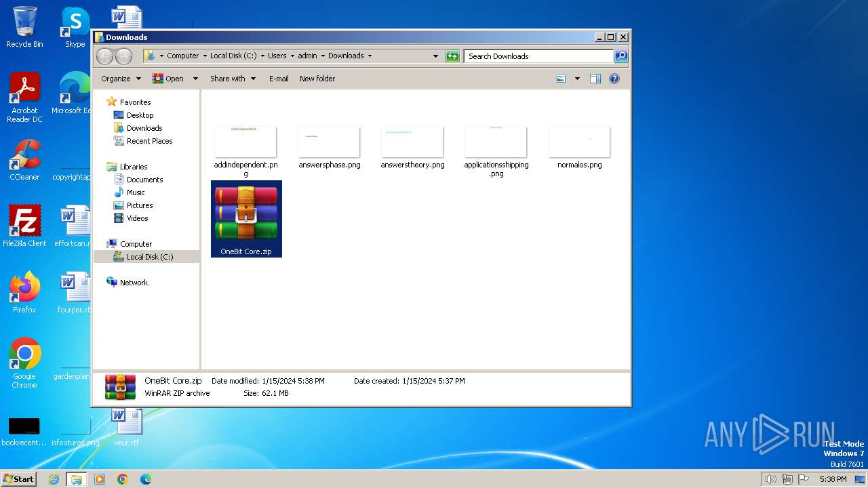Click the Forward navigation arrow
This screenshot has width=868, height=488.
pos(123,56)
